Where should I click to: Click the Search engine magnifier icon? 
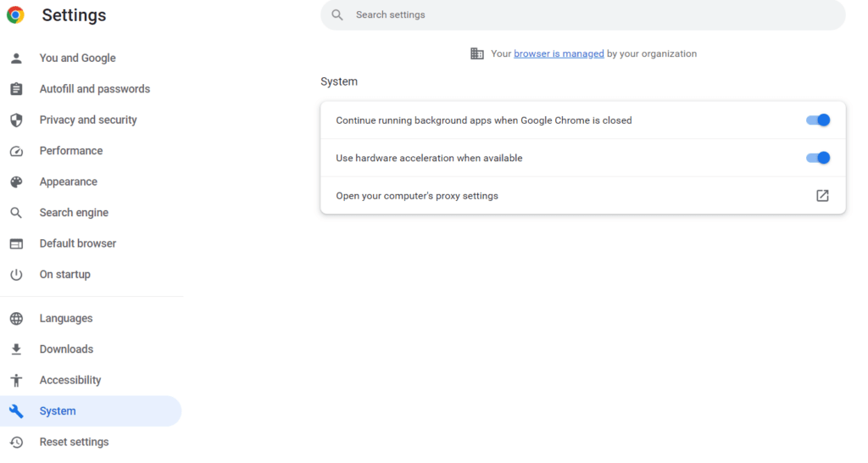coord(16,213)
